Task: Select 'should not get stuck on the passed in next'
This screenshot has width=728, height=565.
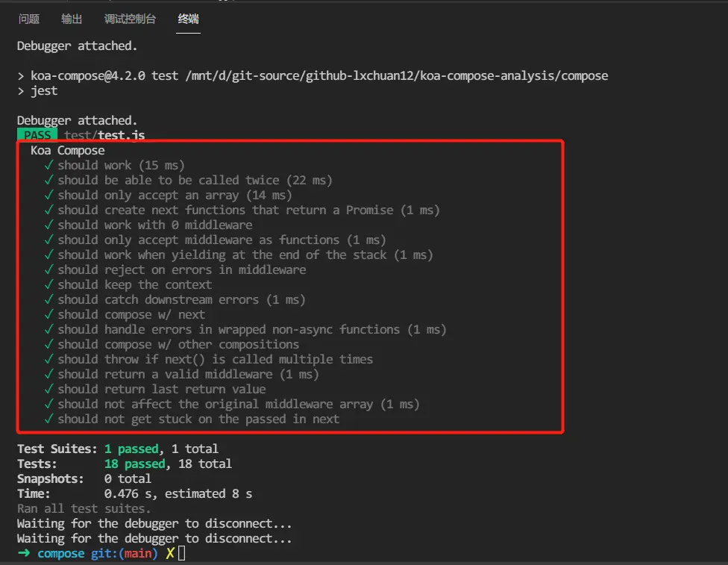Action: coord(192,419)
